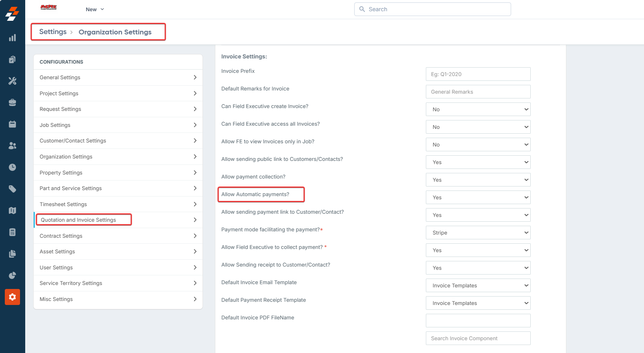Click Organization Settings breadcrumb title
This screenshot has width=644, height=353.
(x=115, y=32)
